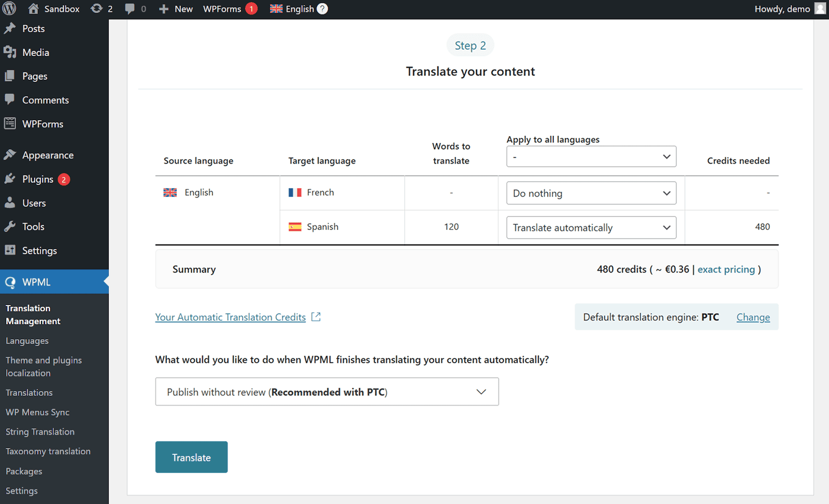Click the British flag beside English in toolbar
The width and height of the screenshot is (829, 504).
click(275, 8)
